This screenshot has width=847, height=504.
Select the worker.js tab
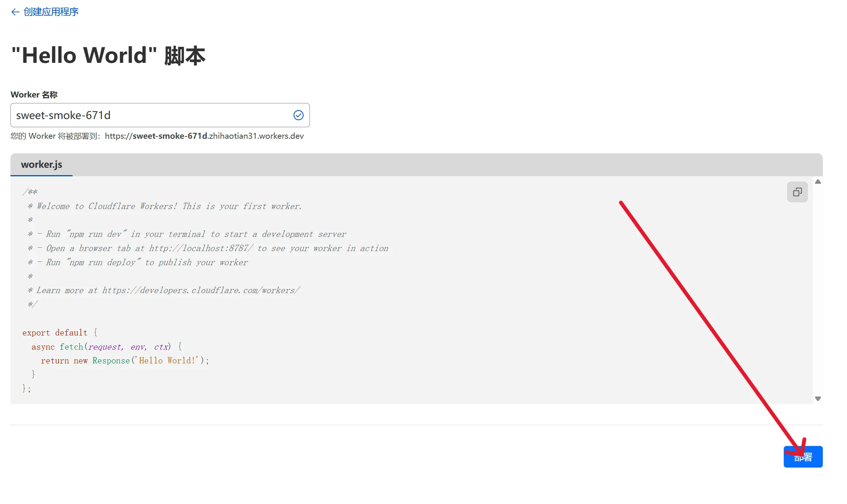pyautogui.click(x=41, y=164)
